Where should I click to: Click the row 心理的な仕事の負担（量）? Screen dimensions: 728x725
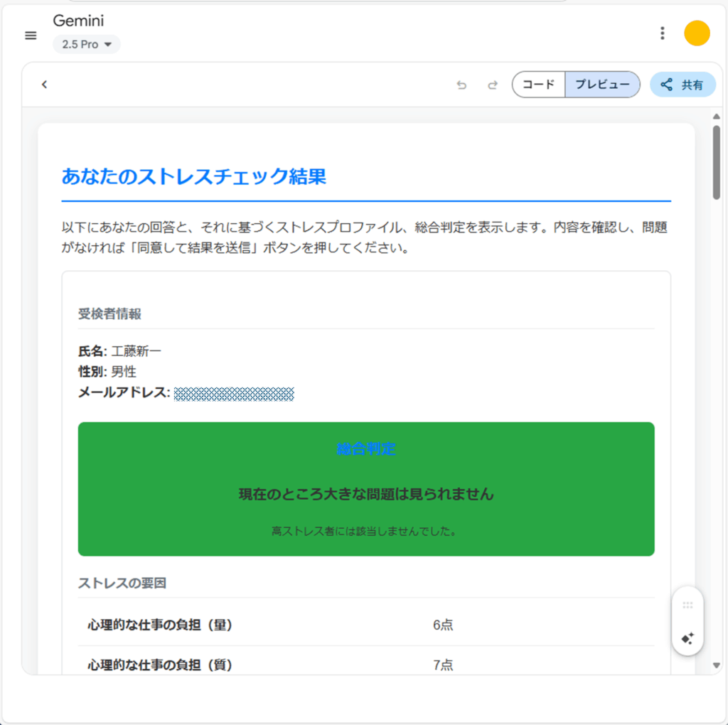[366, 625]
